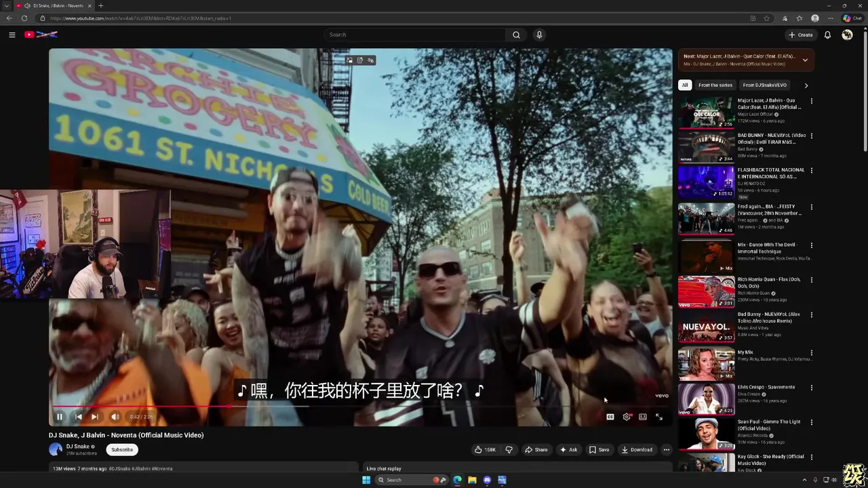Toggle closed captions on the player
Image resolution: width=868 pixels, height=488 pixels.
click(610, 417)
